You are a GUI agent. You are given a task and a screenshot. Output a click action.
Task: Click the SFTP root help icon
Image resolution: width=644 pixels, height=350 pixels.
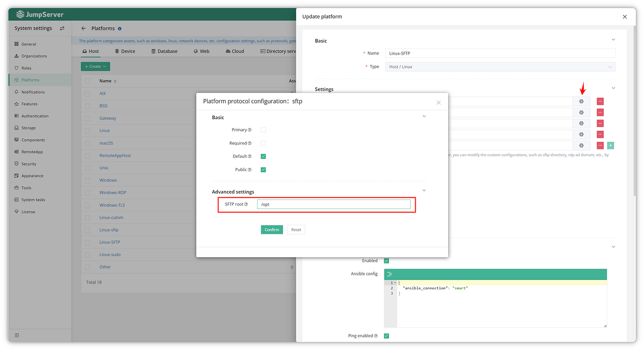246,205
